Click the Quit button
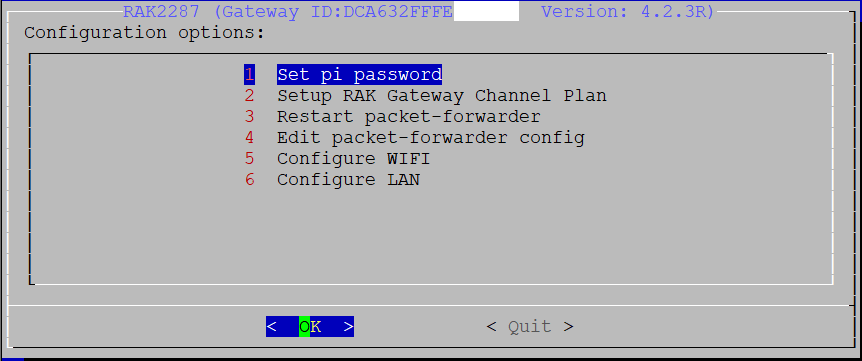The height and width of the screenshot is (361, 862). (530, 326)
